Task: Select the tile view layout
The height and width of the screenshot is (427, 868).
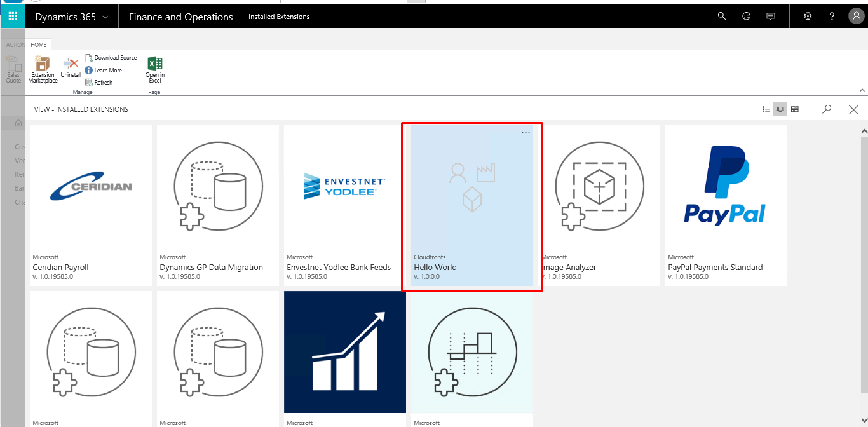Action: coord(780,109)
